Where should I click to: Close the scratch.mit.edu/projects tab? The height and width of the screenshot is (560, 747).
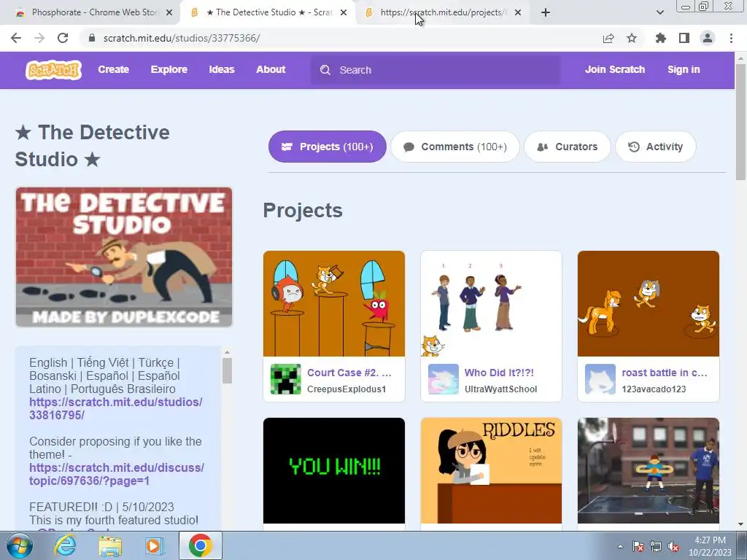[518, 12]
